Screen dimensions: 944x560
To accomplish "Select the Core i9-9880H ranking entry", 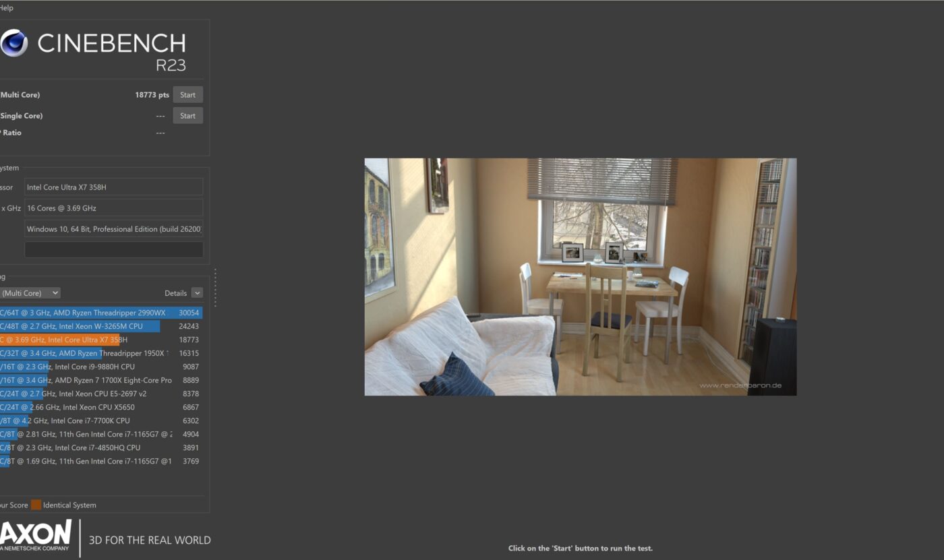I will 100,367.
